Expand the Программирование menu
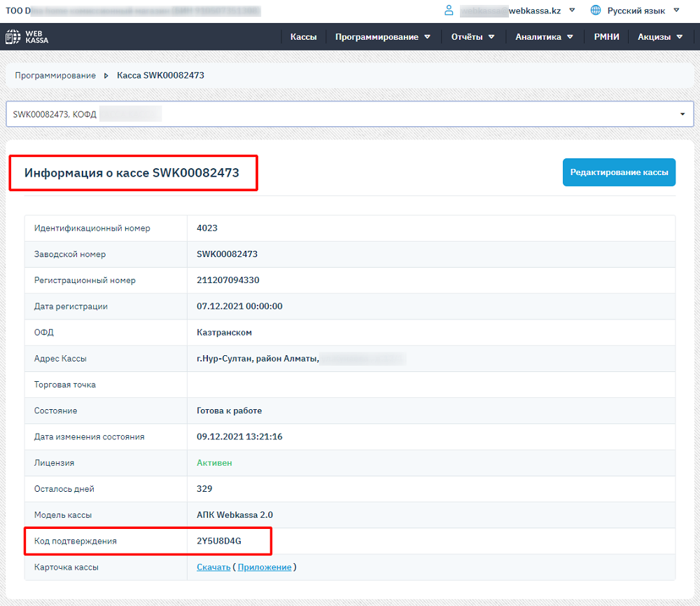Image resolution: width=700 pixels, height=606 pixels. point(383,37)
